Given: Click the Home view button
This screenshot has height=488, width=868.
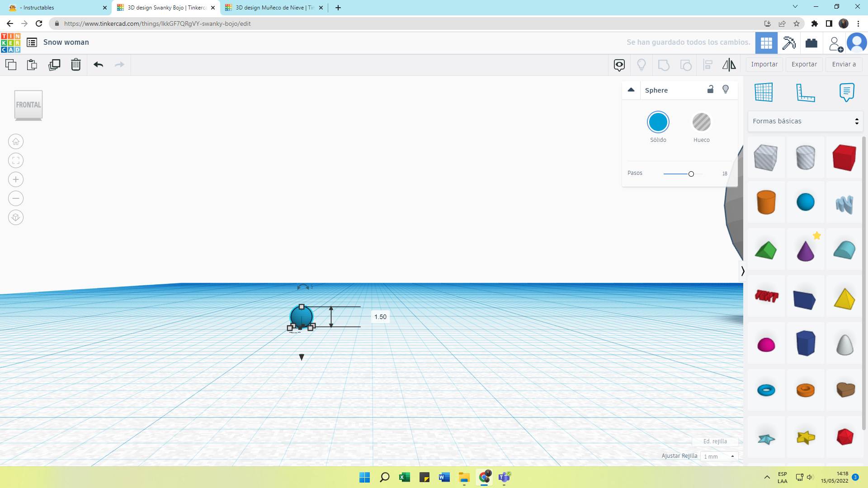Looking at the screenshot, I should coord(16,141).
